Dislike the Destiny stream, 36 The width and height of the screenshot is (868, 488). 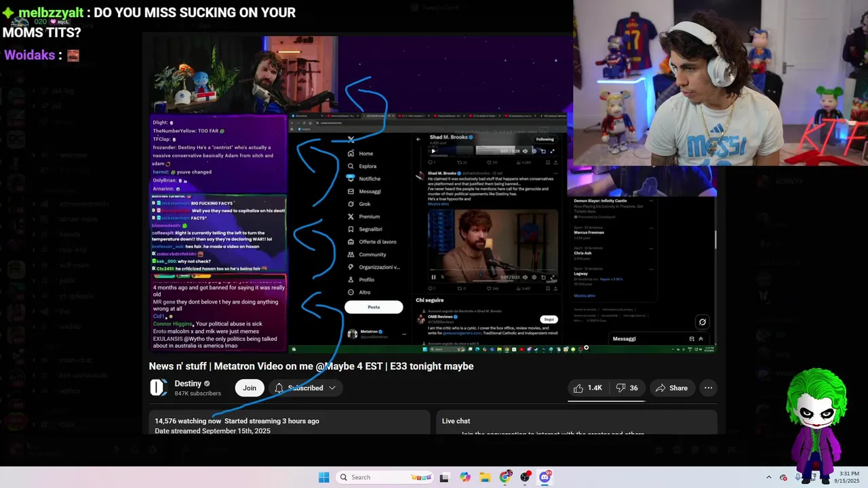pyautogui.click(x=627, y=388)
